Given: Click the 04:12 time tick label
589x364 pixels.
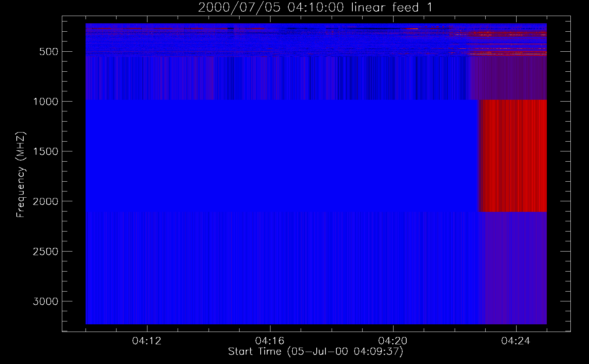Looking at the screenshot, I should [147, 341].
